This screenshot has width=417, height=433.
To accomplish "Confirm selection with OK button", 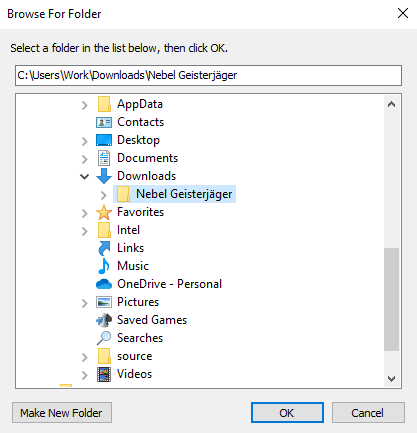I will pyautogui.click(x=287, y=413).
